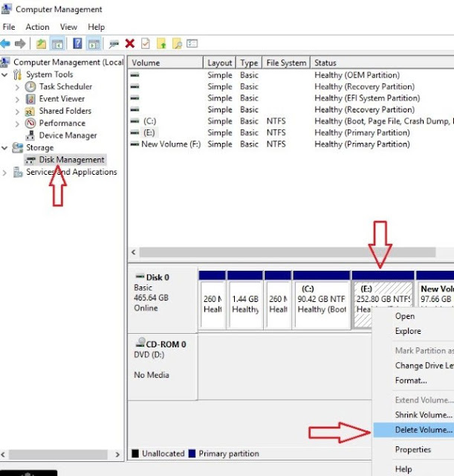Choose Change Drive Letter context entry
The image size is (454, 476).
point(414,365)
